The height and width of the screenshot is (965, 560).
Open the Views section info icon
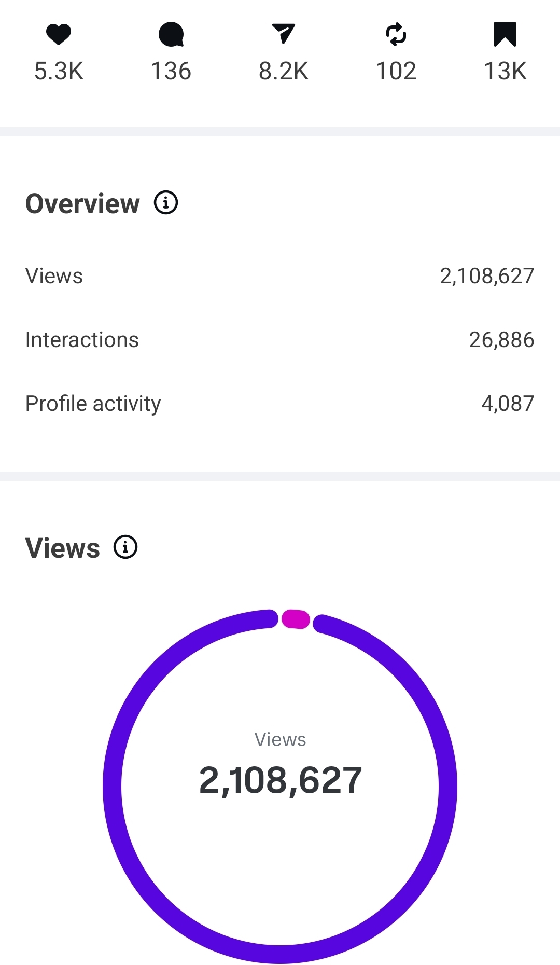[x=125, y=547]
